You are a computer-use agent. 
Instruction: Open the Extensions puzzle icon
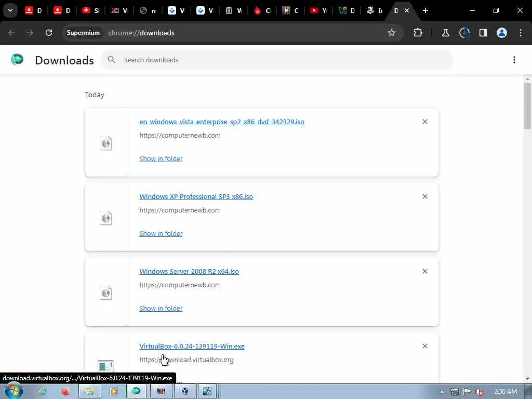(x=418, y=33)
